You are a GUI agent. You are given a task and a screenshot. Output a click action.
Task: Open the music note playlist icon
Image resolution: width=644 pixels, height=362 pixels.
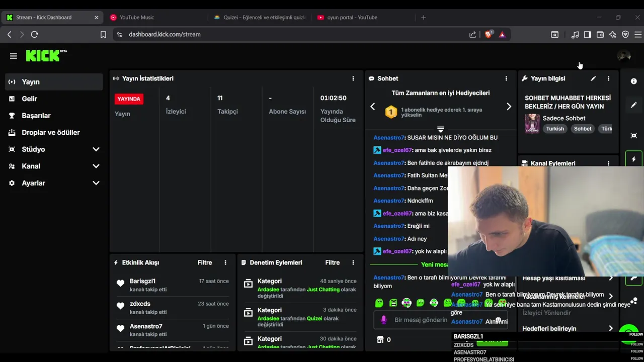575,34
